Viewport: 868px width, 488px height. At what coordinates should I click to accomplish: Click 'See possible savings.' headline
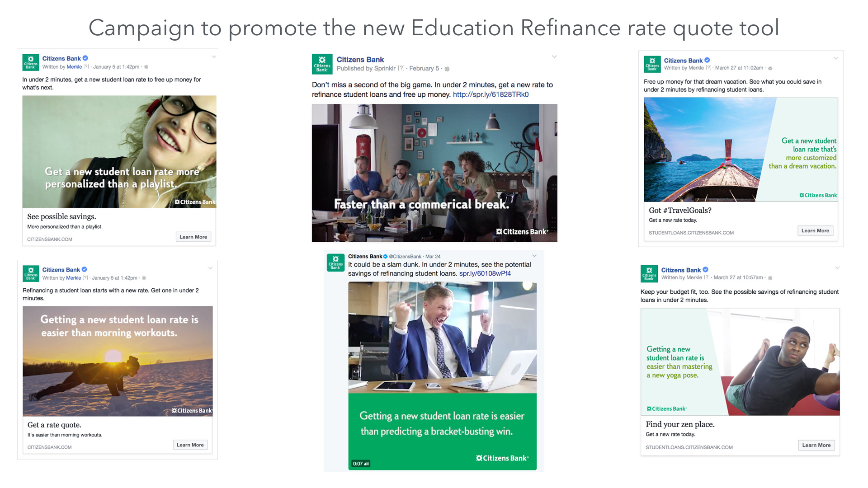(61, 216)
